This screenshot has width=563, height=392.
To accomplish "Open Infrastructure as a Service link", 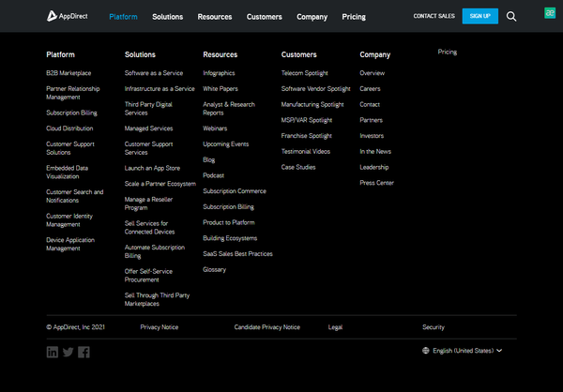I will click(160, 89).
